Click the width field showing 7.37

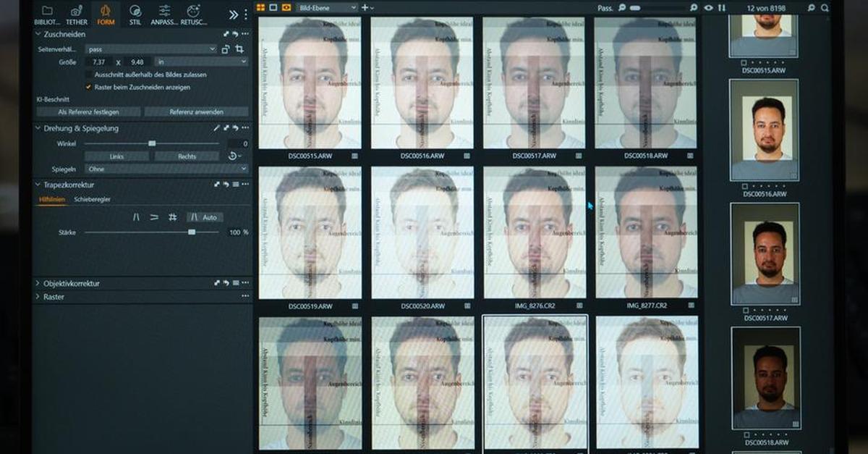(99, 62)
